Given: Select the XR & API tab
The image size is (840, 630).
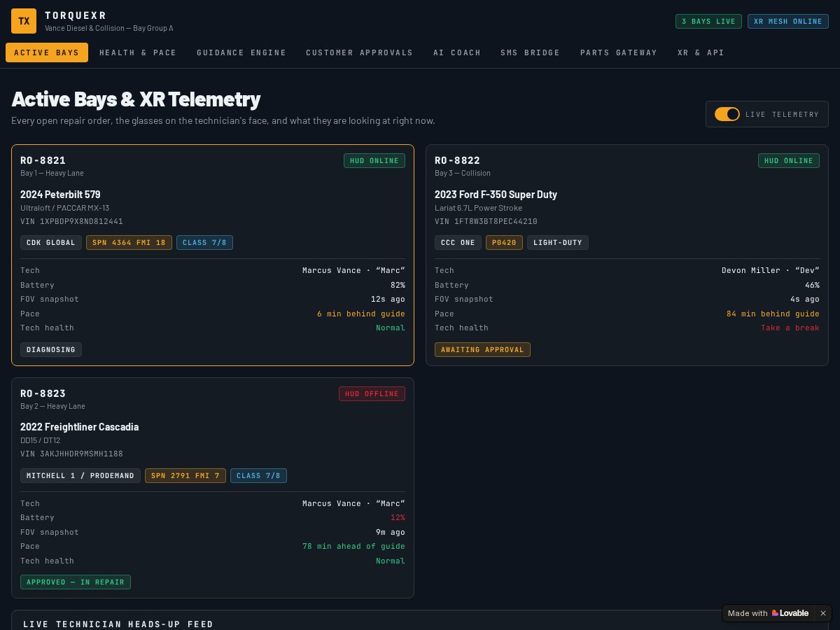Looking at the screenshot, I should (701, 52).
